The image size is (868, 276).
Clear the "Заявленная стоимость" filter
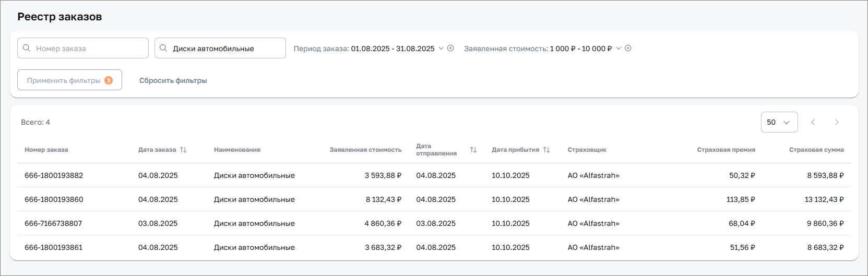pyautogui.click(x=628, y=48)
